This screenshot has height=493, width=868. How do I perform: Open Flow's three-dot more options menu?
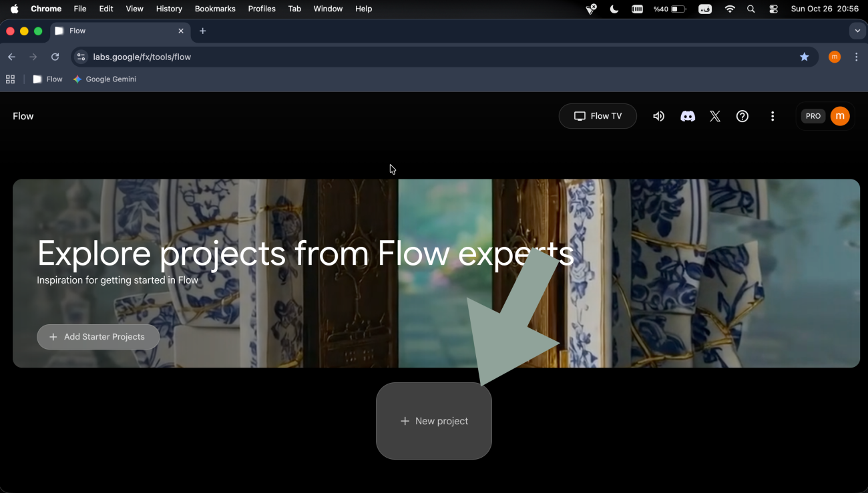point(772,116)
